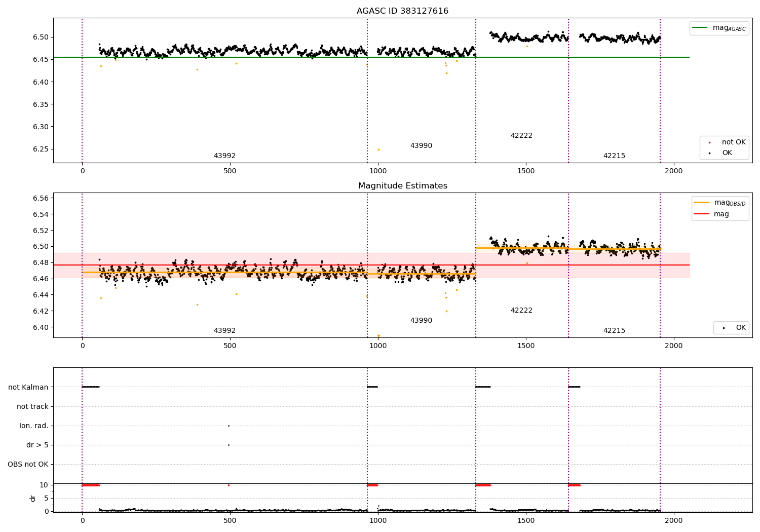Click obsid label 42215 in Magnitude Estimates plot
The height and width of the screenshot is (532, 760).
pos(614,331)
